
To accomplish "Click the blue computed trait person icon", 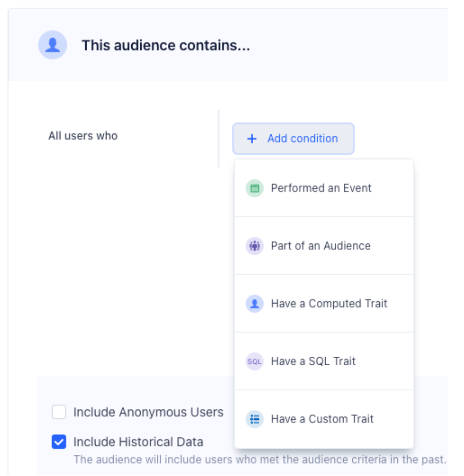I will [x=255, y=304].
